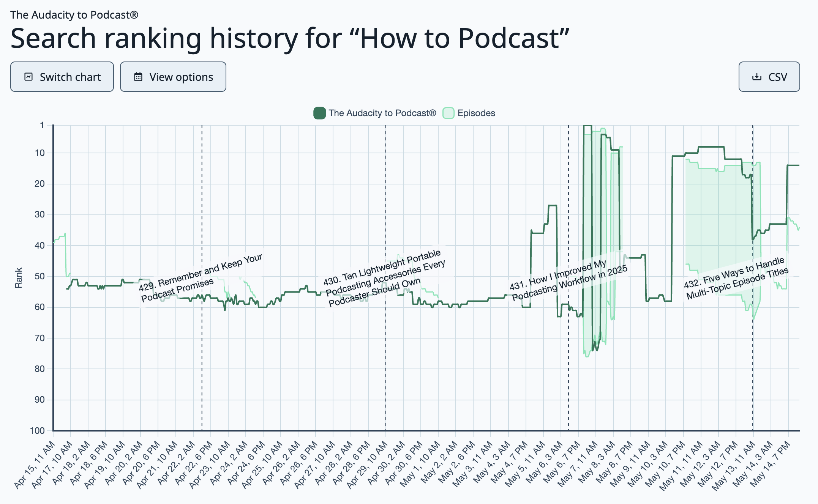The width and height of the screenshot is (818, 504).
Task: Click the x-axis label "Apr 27, 10 AM"
Action: coord(314,465)
